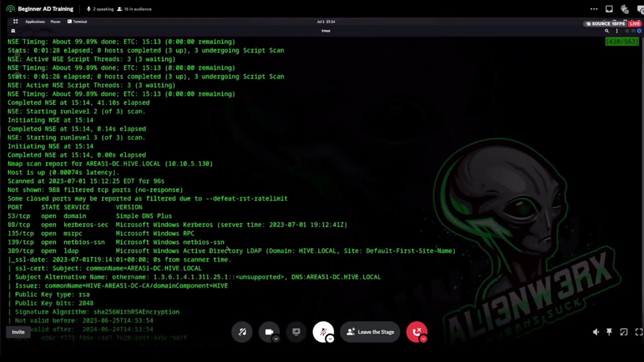644x362 pixels.
Task: Click the Jul 1 15:14 clock
Action: [326, 22]
